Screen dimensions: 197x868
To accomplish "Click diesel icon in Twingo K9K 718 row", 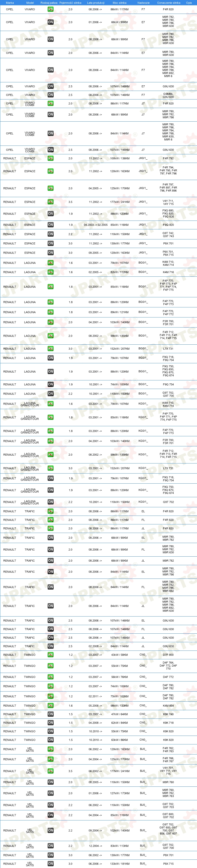I will [51, 723].
